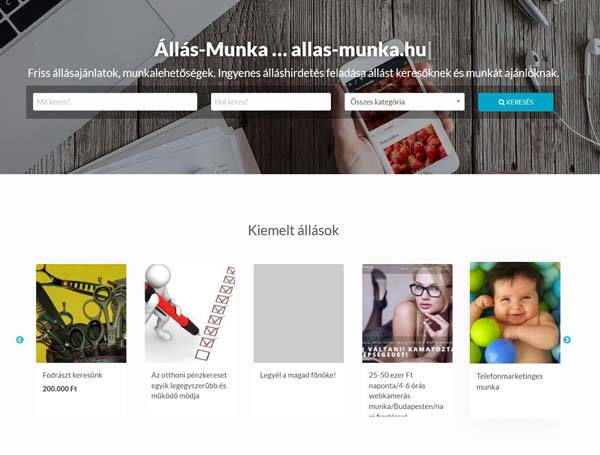Screen dimensions: 600x455
Task: Open the Telefonmarketinges munka listing
Action: [509, 381]
